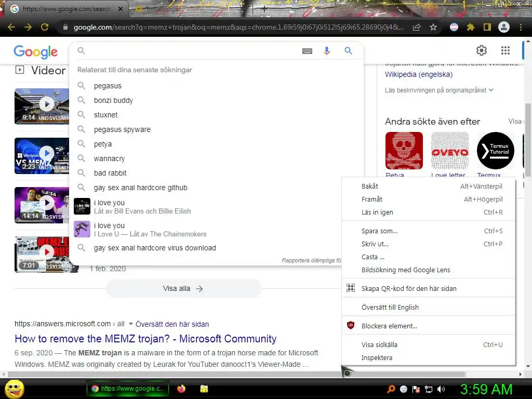Select 'Översätt till English'
The height and width of the screenshot is (399, 532).
[x=429, y=308]
